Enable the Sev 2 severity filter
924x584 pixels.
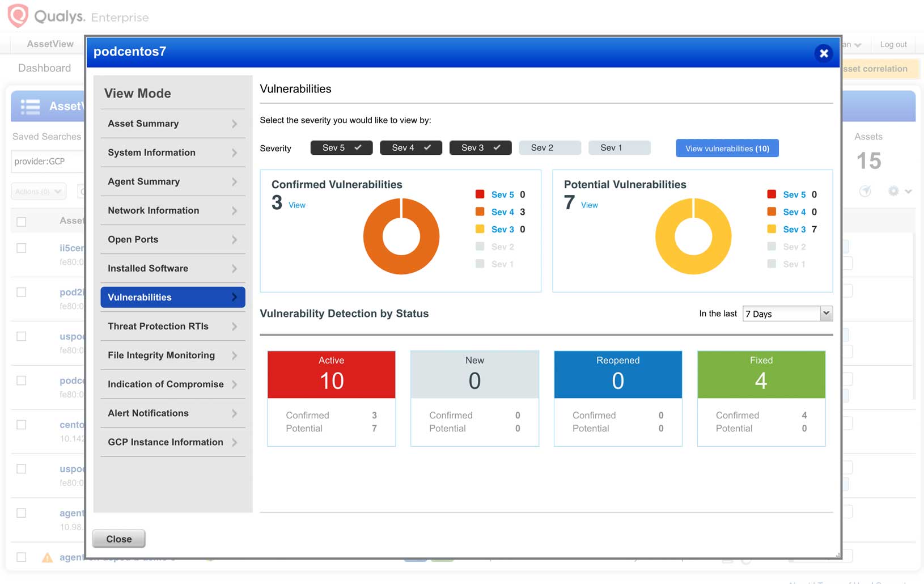(549, 147)
